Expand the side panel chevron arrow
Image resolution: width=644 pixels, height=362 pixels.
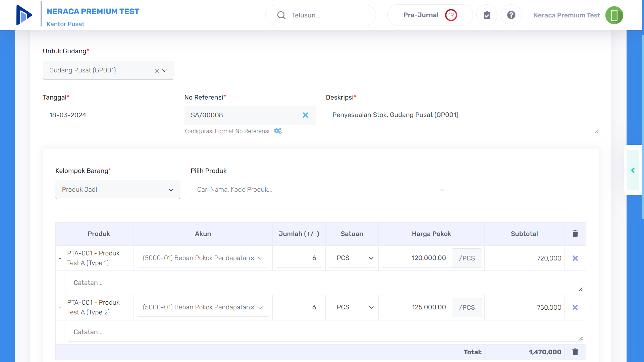[x=633, y=170]
